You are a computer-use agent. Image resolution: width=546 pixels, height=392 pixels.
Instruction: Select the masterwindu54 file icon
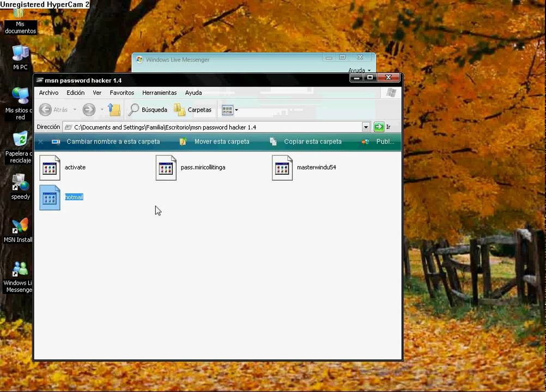click(282, 168)
